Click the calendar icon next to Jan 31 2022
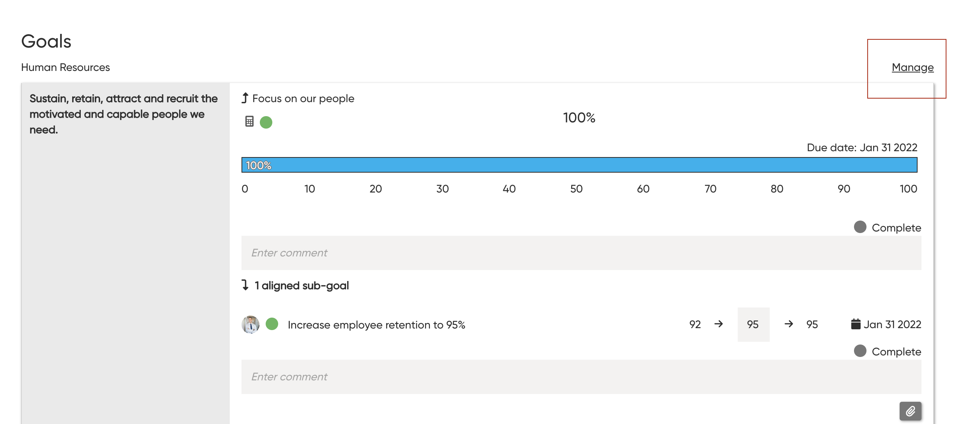This screenshot has width=980, height=424. point(856,324)
